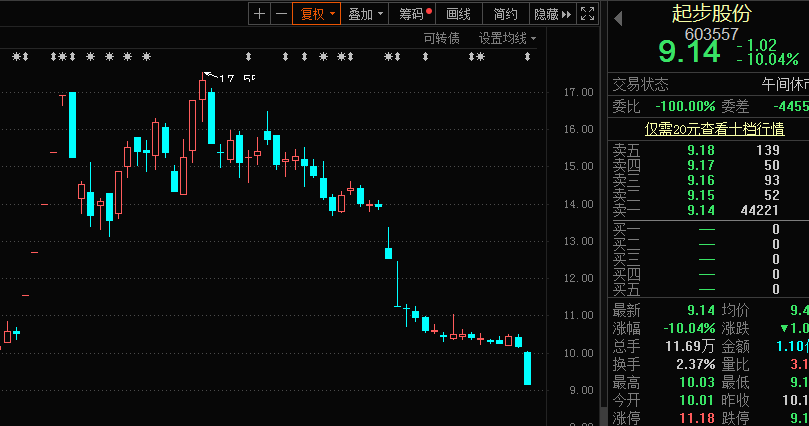
Task: Click 卖四 price 9.17
Action: point(701,165)
